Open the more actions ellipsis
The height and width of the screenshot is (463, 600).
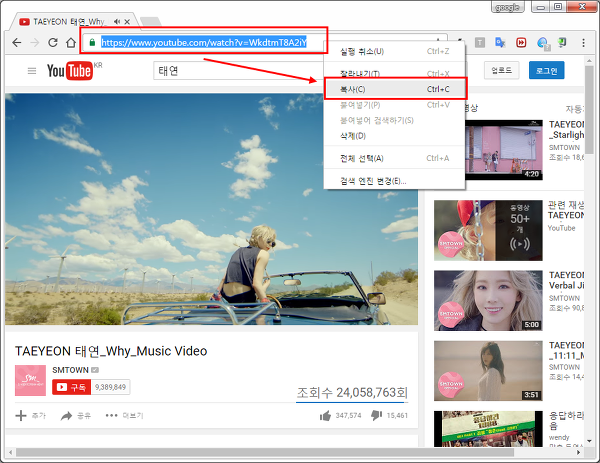point(111,416)
